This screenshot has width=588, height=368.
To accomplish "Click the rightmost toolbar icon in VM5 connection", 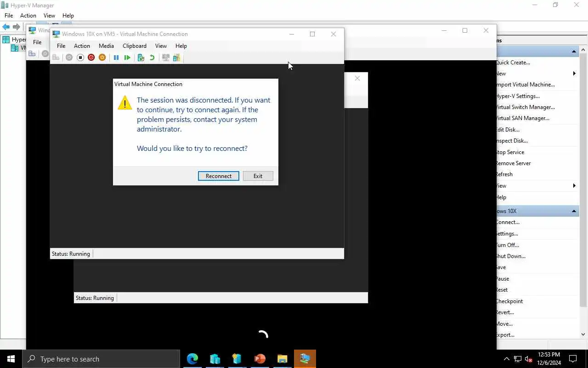I will 176,57.
